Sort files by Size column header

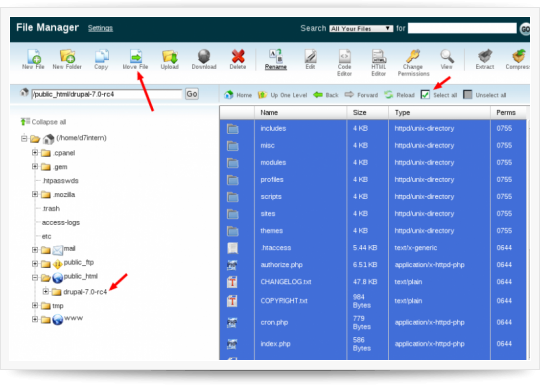coord(367,113)
